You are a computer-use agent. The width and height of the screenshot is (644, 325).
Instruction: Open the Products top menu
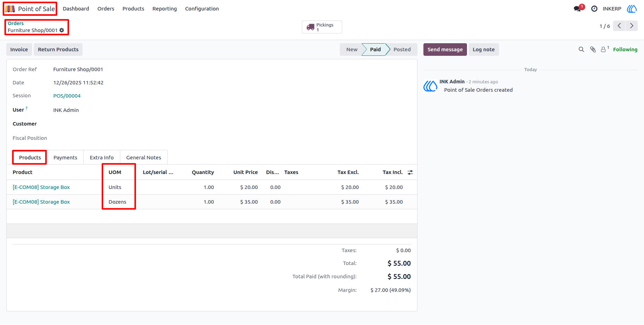[133, 9]
